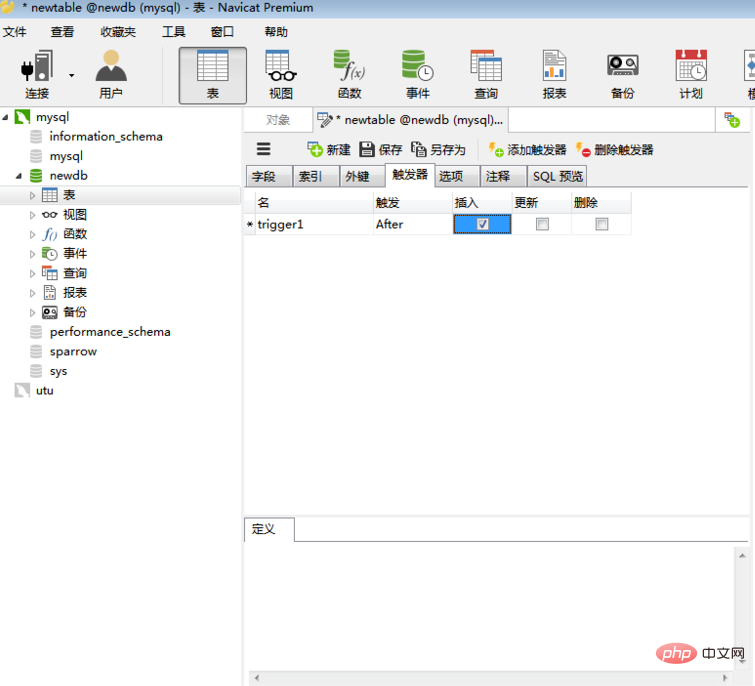Switch to the SQL 预览 tab
Viewport: 755px width, 686px height.
pyautogui.click(x=557, y=176)
